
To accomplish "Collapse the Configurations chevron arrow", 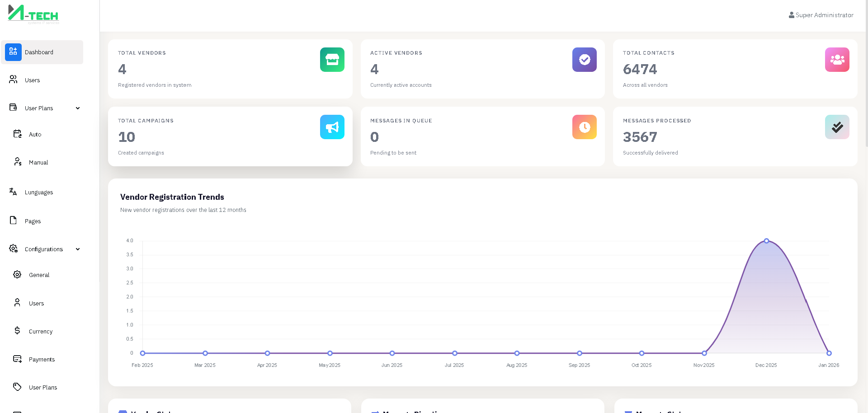I will pyautogui.click(x=78, y=249).
